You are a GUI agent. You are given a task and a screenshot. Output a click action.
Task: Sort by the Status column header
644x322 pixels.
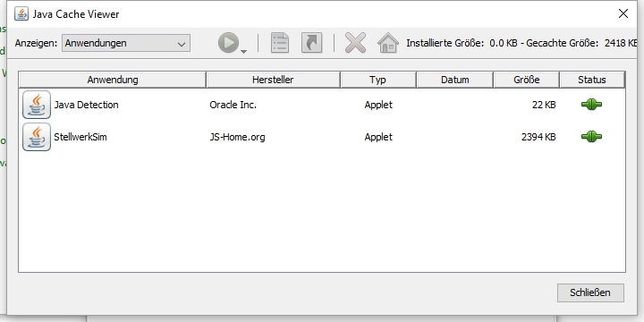tap(592, 80)
